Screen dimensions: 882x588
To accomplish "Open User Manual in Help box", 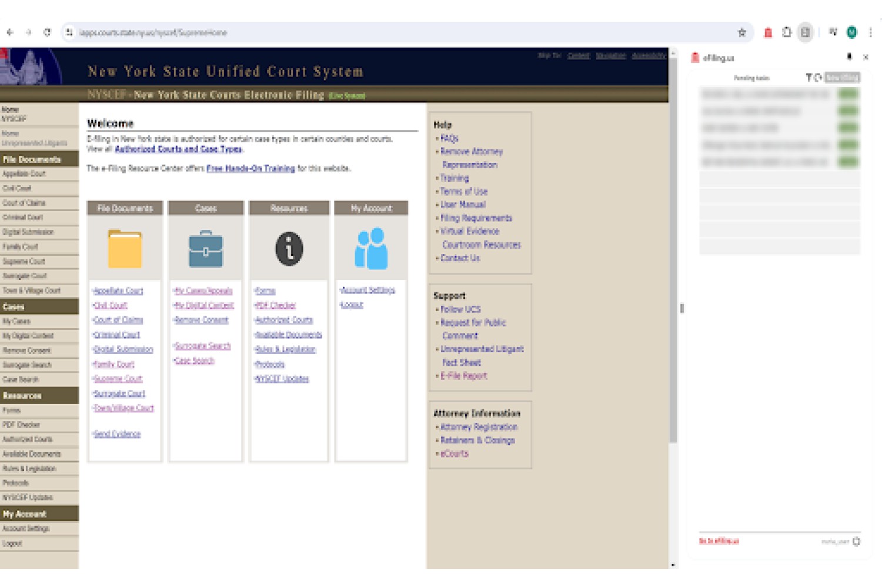I will [x=463, y=205].
